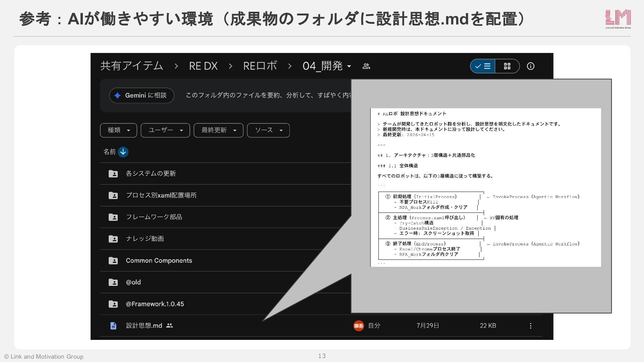
Task: Go to 共有アイテム breadcrumb
Action: pos(132,66)
